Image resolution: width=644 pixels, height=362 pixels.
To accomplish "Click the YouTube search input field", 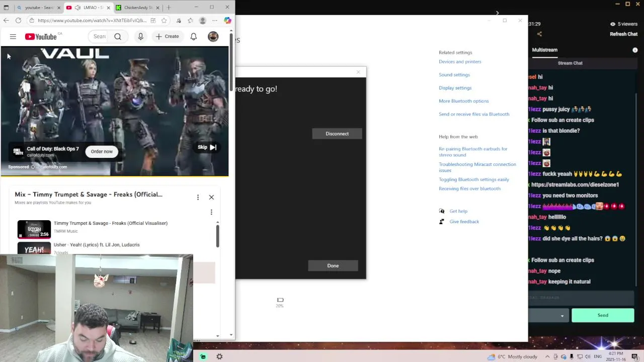I will pyautogui.click(x=99, y=37).
